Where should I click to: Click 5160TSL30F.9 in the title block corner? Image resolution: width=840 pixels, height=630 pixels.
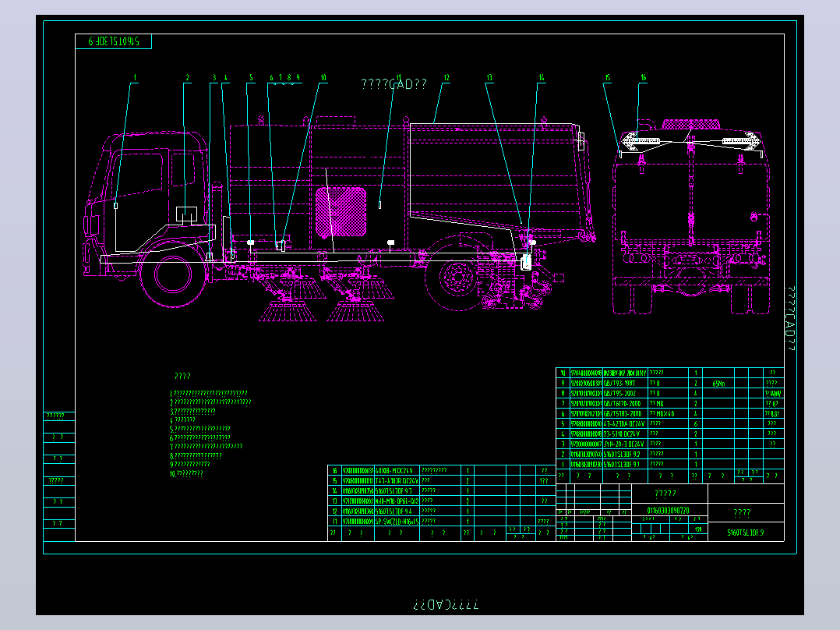(x=746, y=533)
